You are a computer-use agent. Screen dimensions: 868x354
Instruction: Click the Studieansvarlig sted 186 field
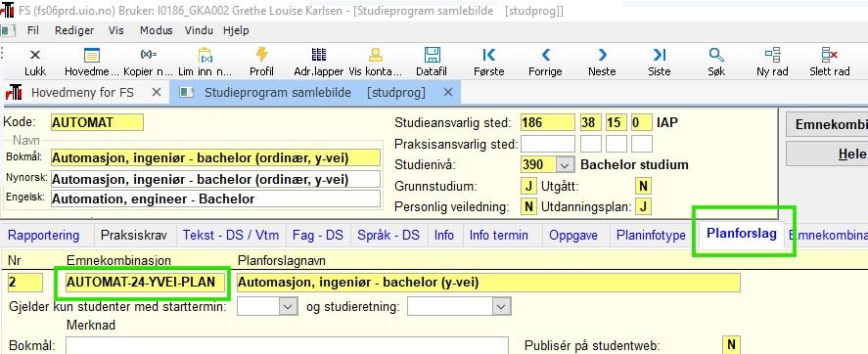point(547,122)
